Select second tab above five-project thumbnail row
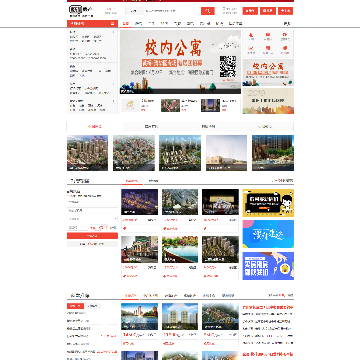Screen dimensions: 360x360 (151, 126)
